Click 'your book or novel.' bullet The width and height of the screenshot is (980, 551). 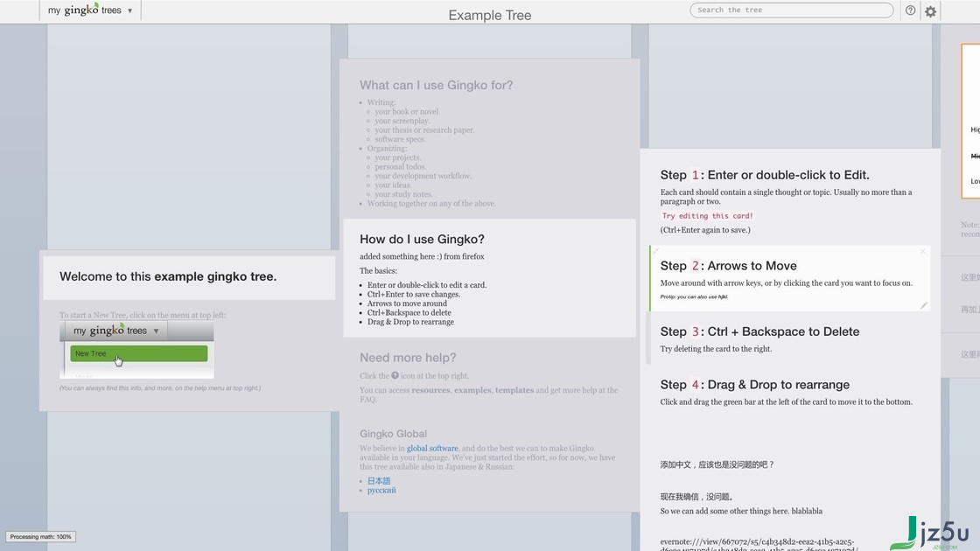408,112
